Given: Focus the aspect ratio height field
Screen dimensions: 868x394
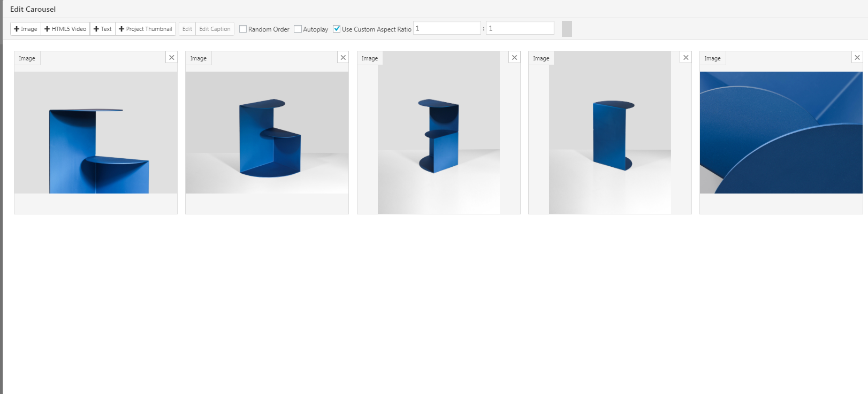Looking at the screenshot, I should tap(520, 28).
